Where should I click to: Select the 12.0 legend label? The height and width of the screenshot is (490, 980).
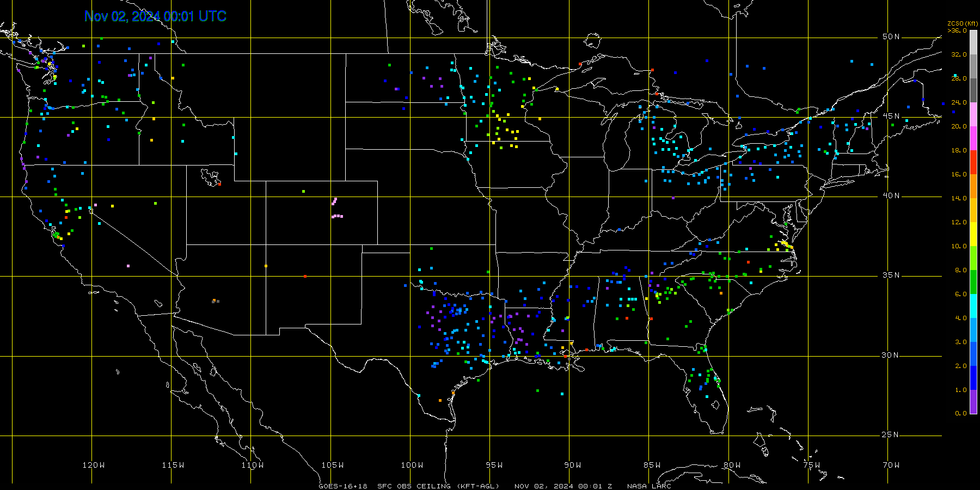(959, 222)
